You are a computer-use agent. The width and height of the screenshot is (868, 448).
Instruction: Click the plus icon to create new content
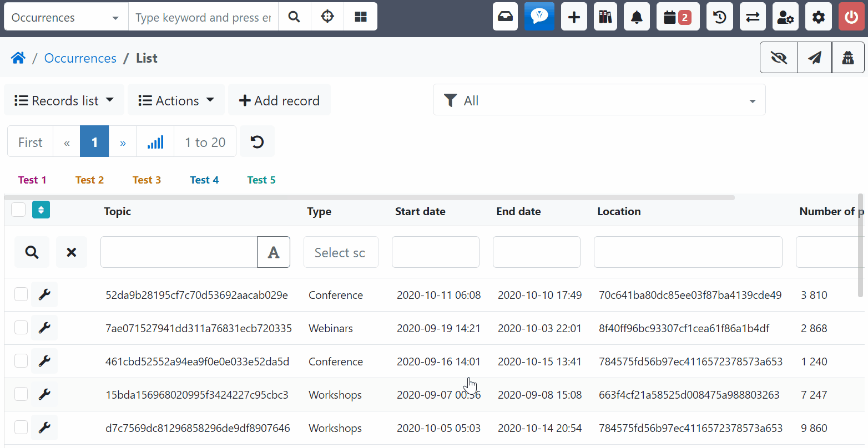click(x=574, y=17)
